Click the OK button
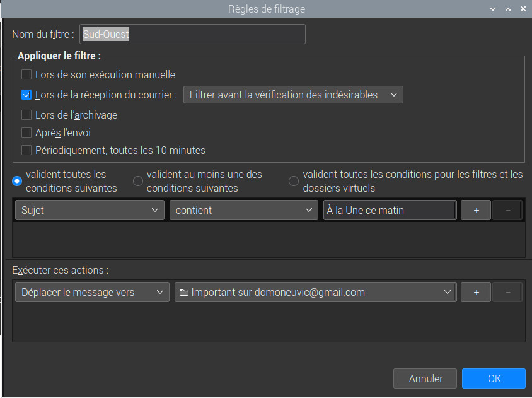532x398 pixels. click(494, 378)
